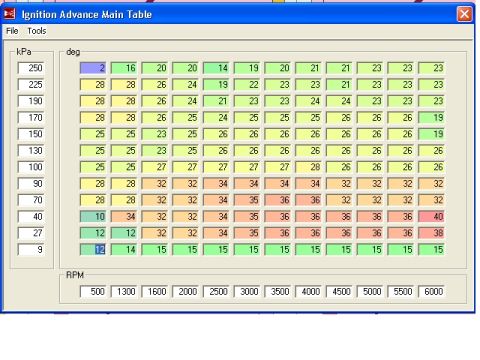
Task: Select the 100 kPa axis field
Action: pyautogui.click(x=31, y=167)
